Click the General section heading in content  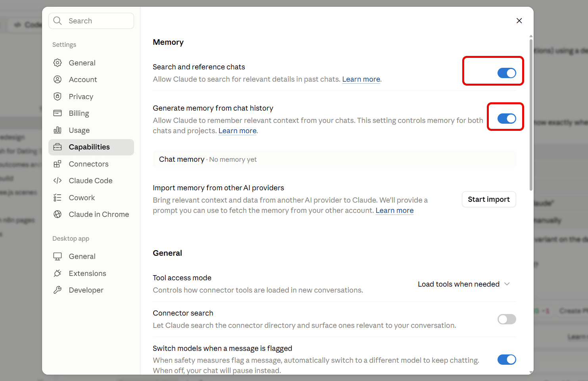pyautogui.click(x=167, y=253)
